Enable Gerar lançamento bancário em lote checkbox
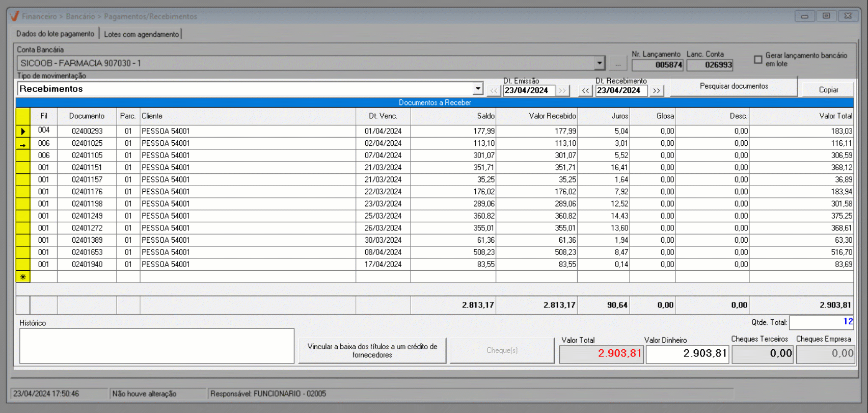868x413 pixels. (x=758, y=60)
